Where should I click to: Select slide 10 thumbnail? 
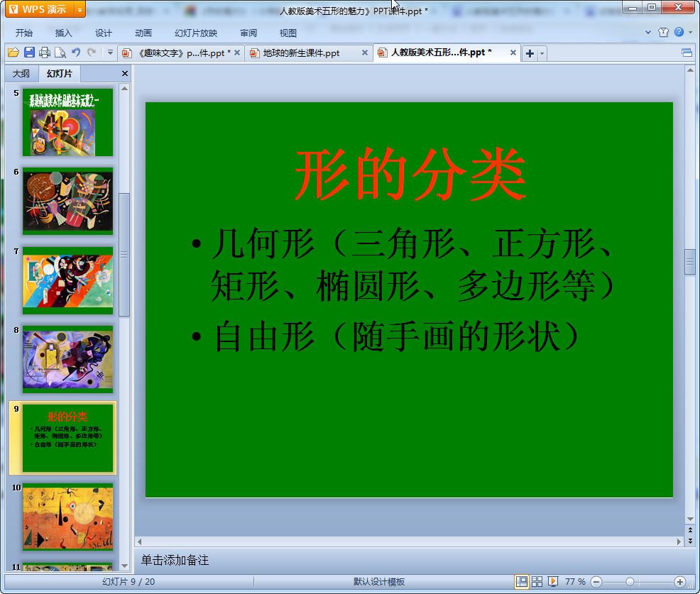click(x=68, y=517)
